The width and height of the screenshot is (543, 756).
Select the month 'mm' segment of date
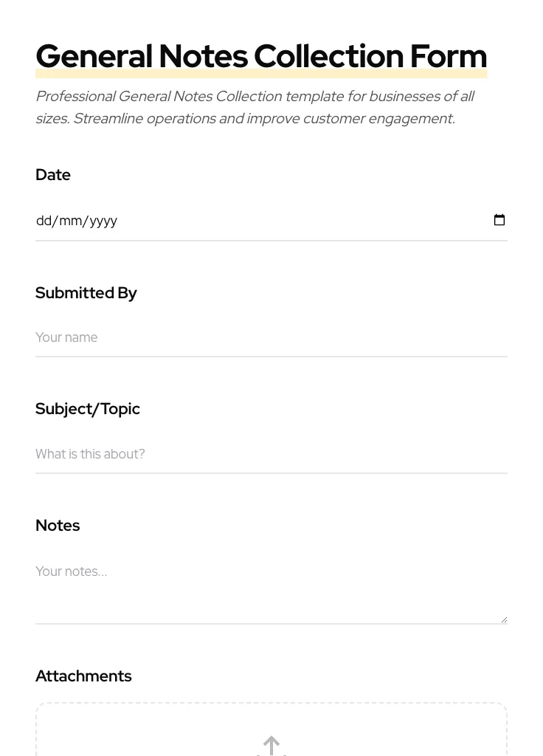[71, 221]
